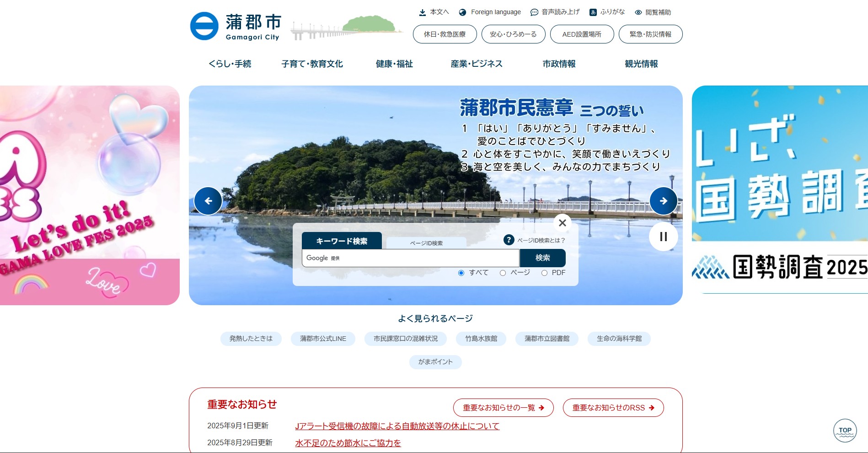Close the search box overlay
The width and height of the screenshot is (868, 453).
[563, 223]
